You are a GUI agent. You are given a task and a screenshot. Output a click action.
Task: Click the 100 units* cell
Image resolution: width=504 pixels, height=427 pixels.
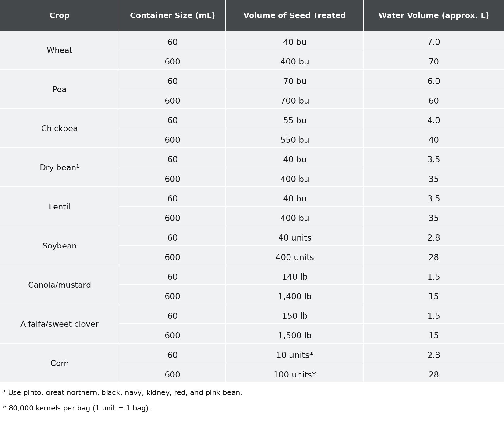[294, 374]
